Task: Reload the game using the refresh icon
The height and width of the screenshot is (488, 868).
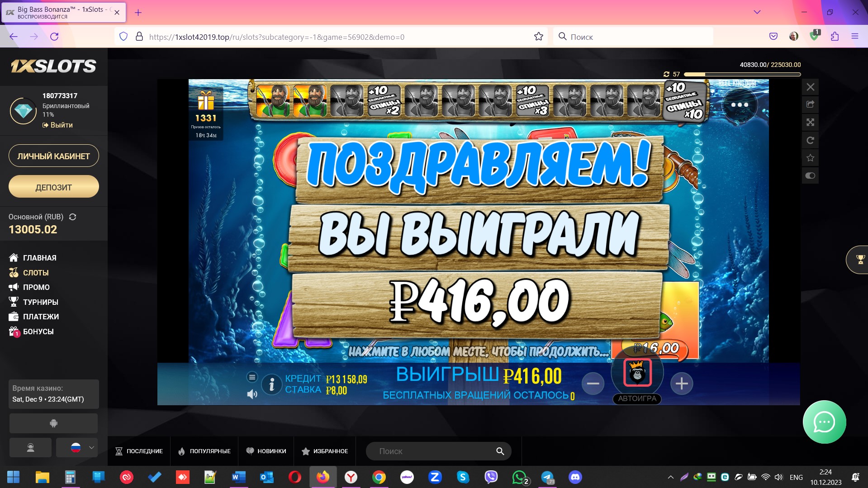Action: click(x=810, y=140)
